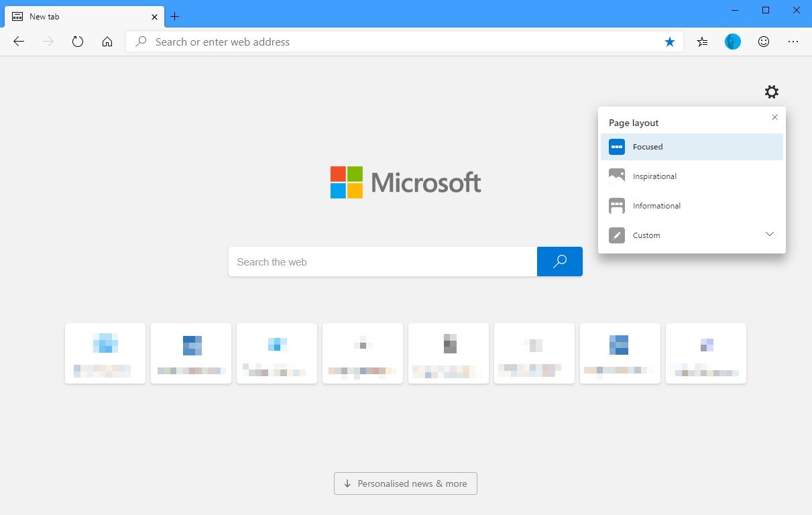812x515 pixels.
Task: Go to Home via house icon
Action: tap(107, 42)
